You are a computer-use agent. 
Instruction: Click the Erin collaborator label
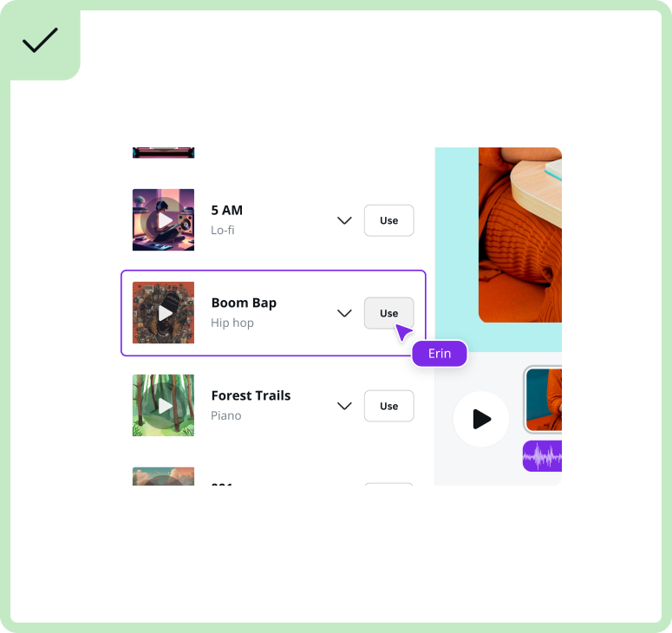[440, 354]
